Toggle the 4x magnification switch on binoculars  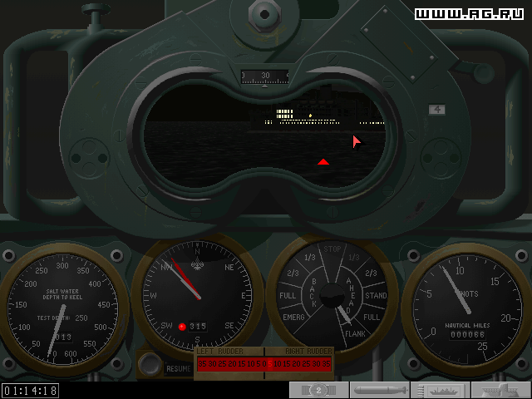click(x=436, y=109)
